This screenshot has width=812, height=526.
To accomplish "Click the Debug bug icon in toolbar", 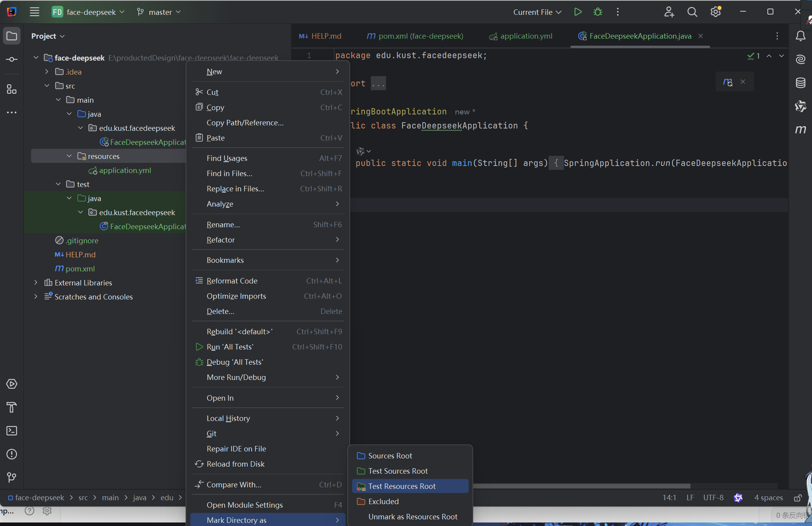I will (597, 12).
